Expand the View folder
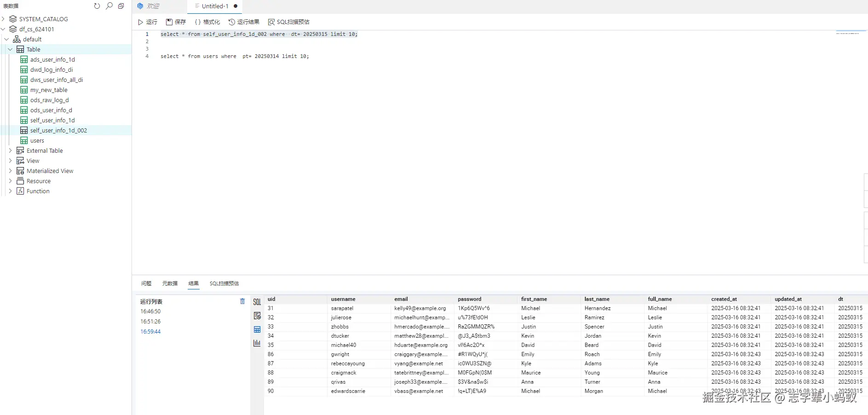The height and width of the screenshot is (415, 868). [x=11, y=161]
